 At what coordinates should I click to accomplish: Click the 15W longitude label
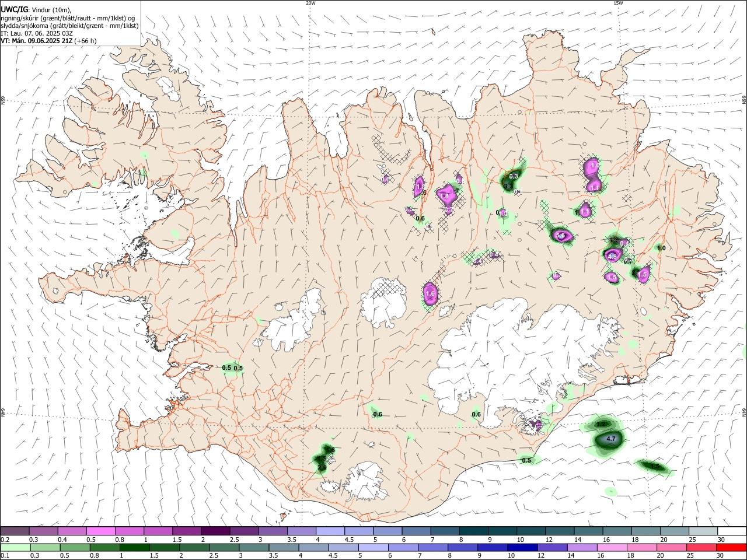click(x=618, y=3)
